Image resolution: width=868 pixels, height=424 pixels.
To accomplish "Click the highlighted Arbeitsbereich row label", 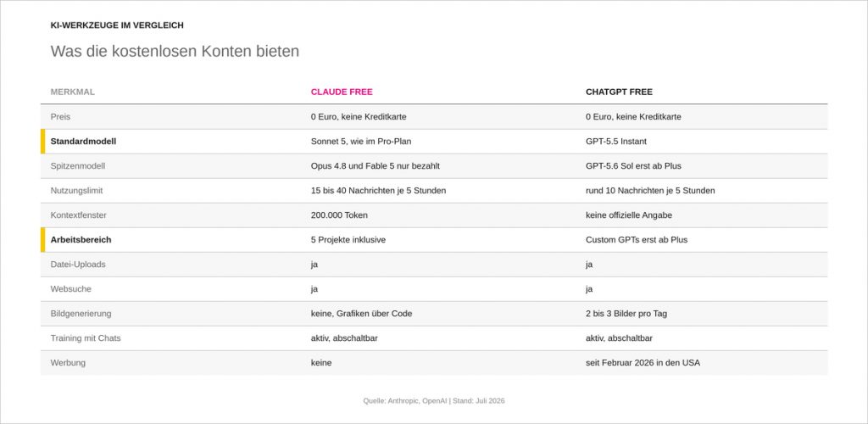I will 81,240.
